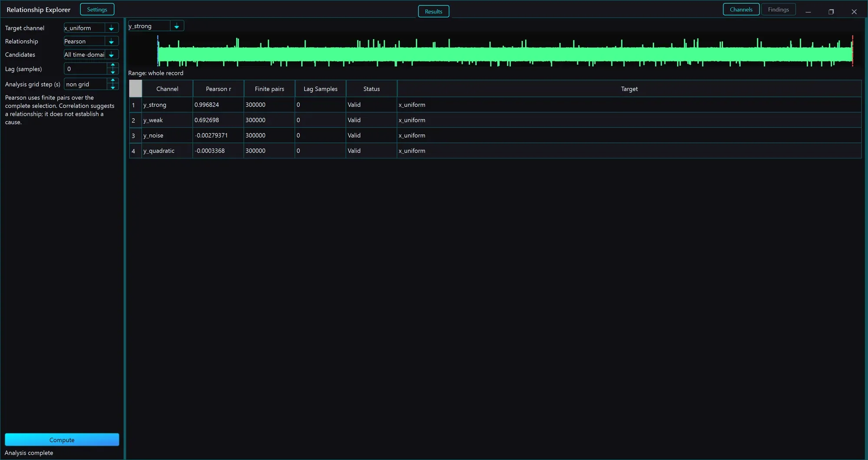868x460 pixels.
Task: Sort by the Lag Samples column header
Action: tap(320, 89)
